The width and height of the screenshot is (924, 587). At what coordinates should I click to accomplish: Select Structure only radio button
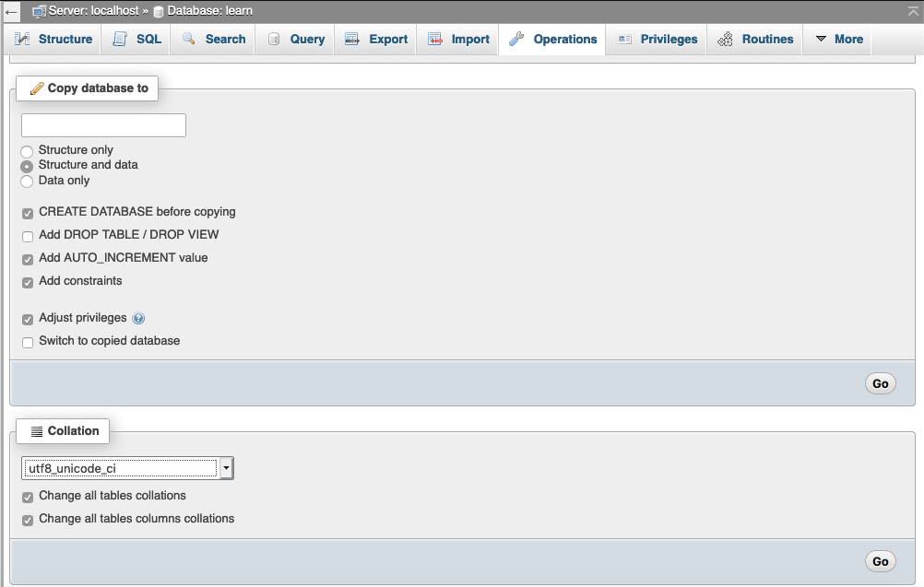click(x=27, y=151)
